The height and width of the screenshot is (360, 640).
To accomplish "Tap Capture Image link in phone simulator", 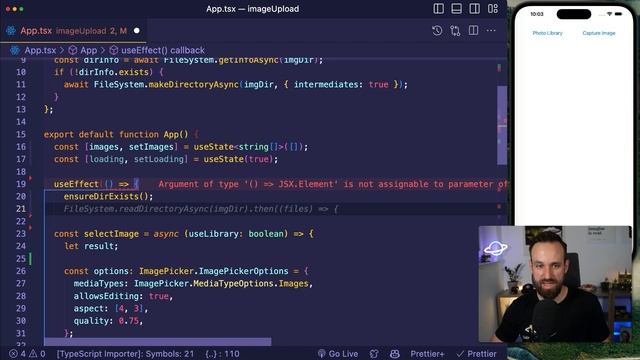I will click(x=599, y=33).
